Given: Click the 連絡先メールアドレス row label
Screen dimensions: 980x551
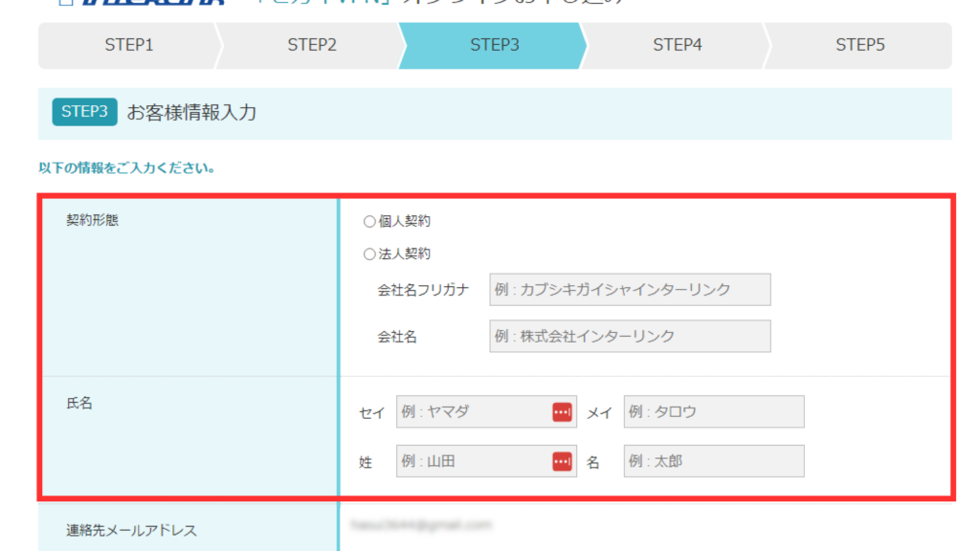Looking at the screenshot, I should tap(131, 530).
